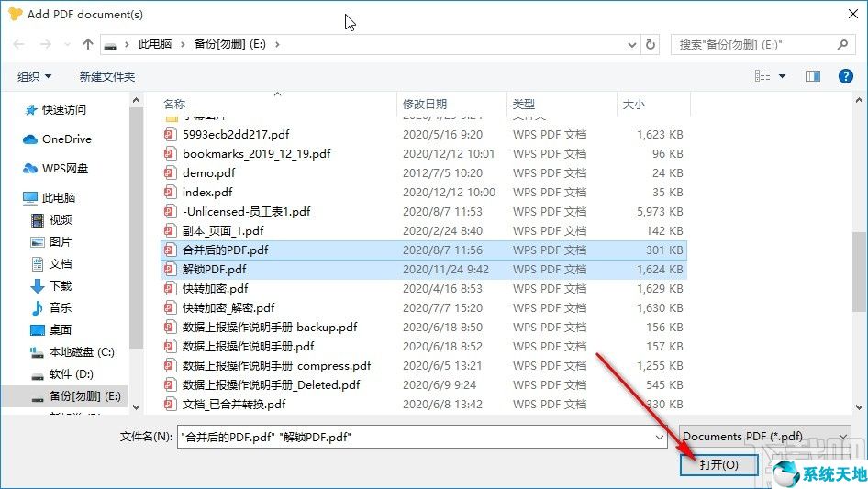Sort files by 修改日期 column header
This screenshot has height=489, width=868.
pyautogui.click(x=424, y=104)
